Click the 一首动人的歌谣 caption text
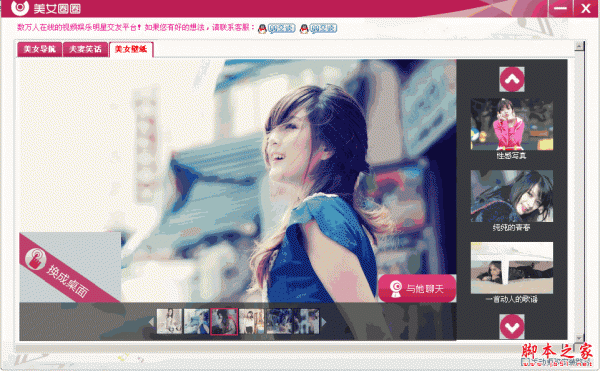 (x=512, y=299)
